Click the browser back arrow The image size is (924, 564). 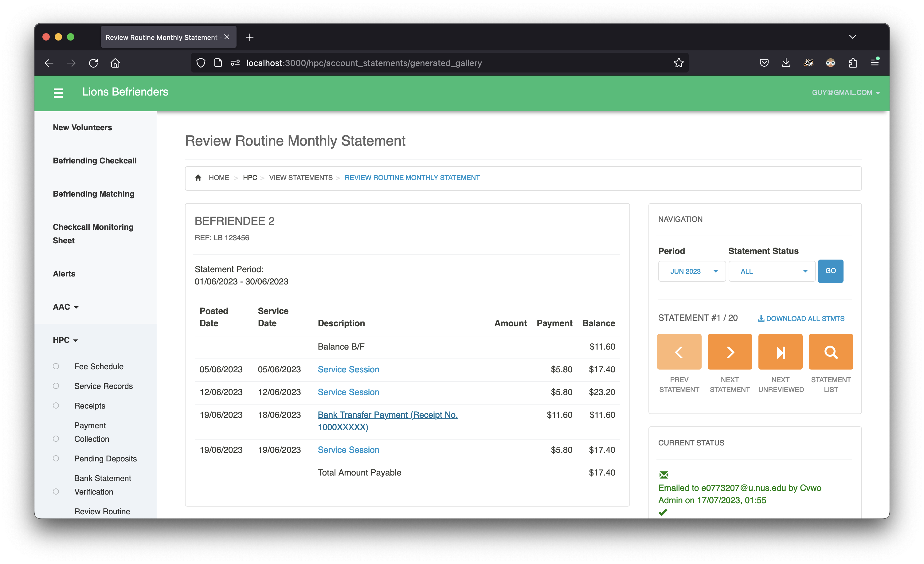(49, 63)
